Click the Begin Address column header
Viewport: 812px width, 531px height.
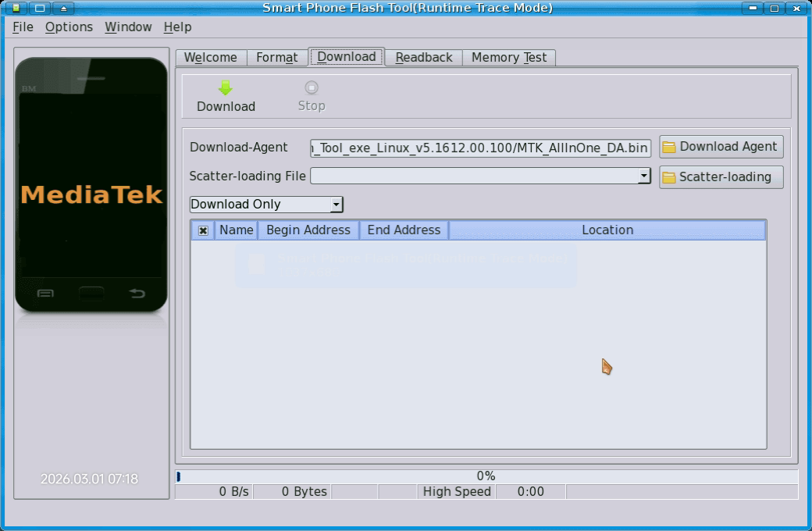pos(308,230)
